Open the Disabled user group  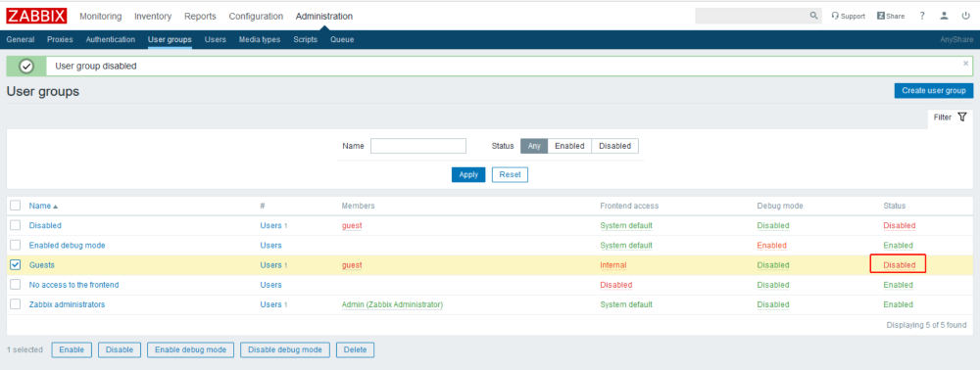point(45,225)
